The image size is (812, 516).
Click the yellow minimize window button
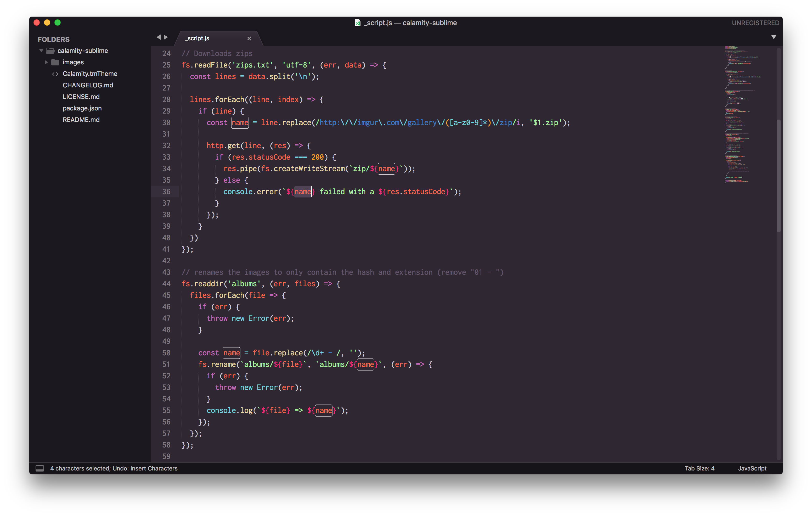tap(47, 23)
